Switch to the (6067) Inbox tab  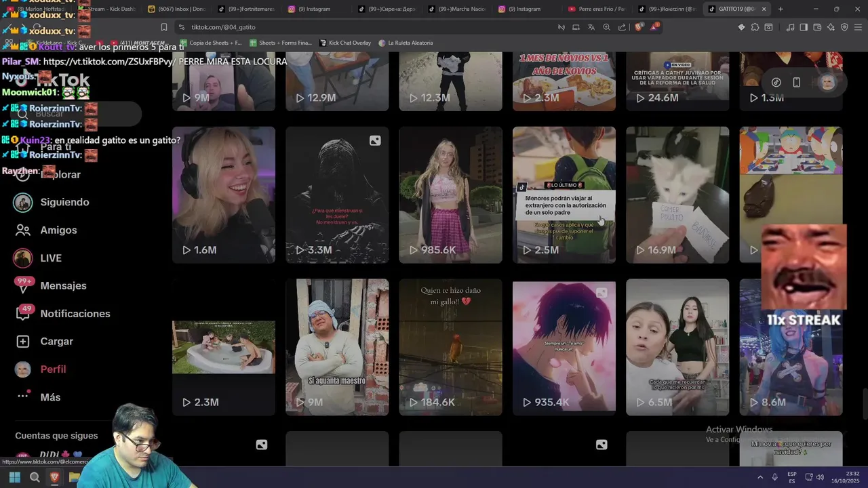176,9
